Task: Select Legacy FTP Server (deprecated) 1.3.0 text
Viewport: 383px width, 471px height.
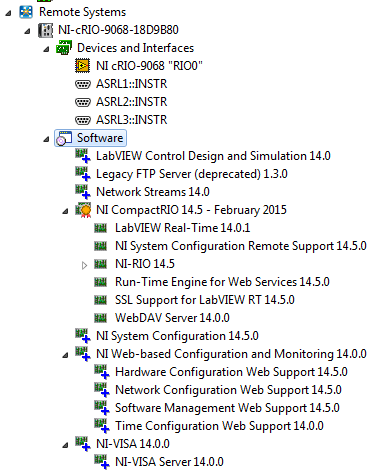Action: click(x=192, y=174)
